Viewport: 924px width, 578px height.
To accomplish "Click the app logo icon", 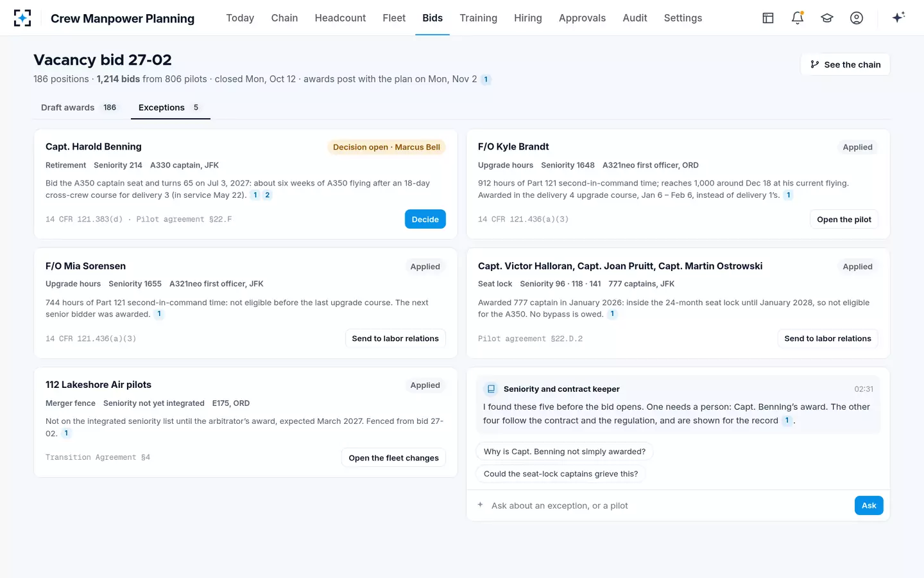I will click(x=22, y=18).
